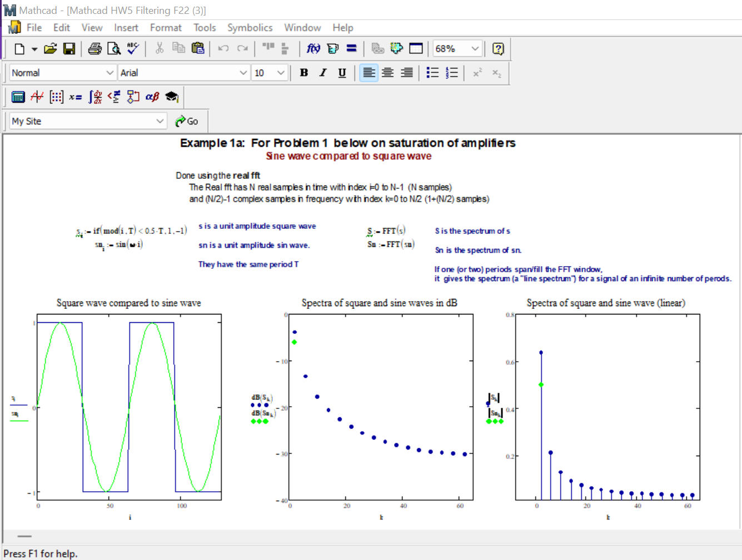
Task: Toggle numbered list formatting
Action: pos(451,73)
